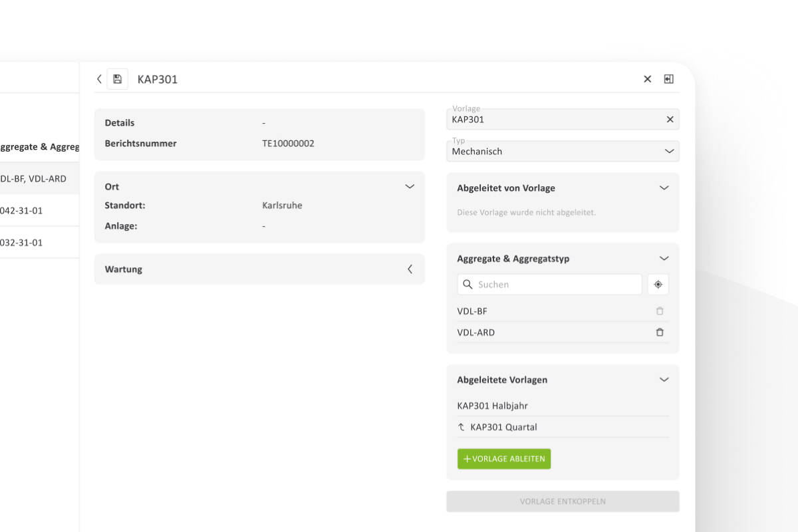Click the panel exit icon at top right
Viewport: 798px width, 532px height.
pos(669,79)
